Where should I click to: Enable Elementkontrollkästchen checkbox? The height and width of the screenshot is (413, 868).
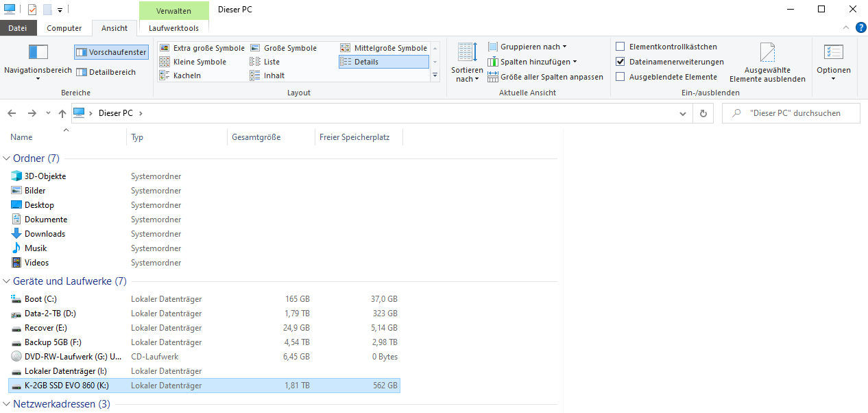(620, 47)
